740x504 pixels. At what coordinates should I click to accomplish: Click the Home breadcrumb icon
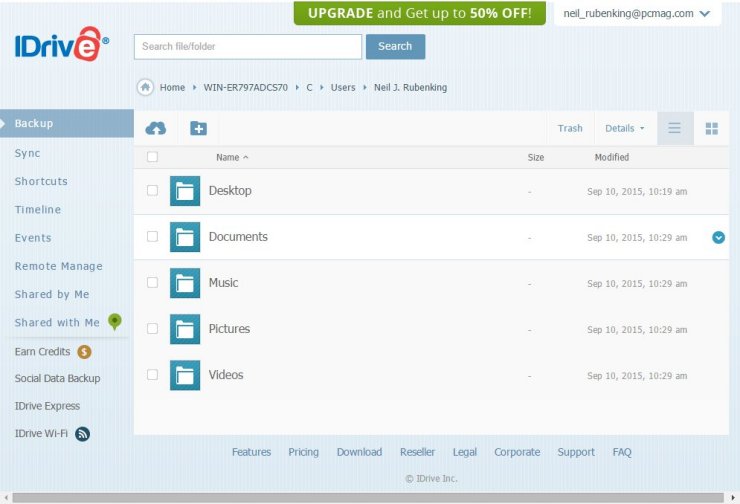tap(145, 87)
